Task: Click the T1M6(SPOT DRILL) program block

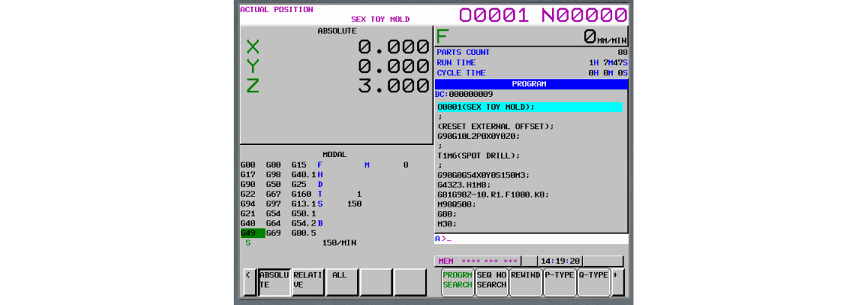Action: (479, 156)
